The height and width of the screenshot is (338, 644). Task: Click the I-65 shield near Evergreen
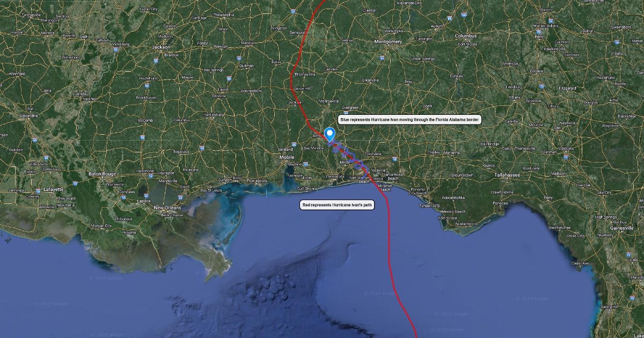346,113
